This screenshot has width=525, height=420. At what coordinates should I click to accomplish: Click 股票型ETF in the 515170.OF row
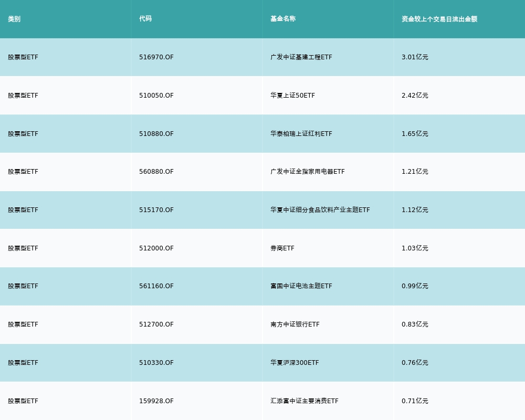(23, 210)
